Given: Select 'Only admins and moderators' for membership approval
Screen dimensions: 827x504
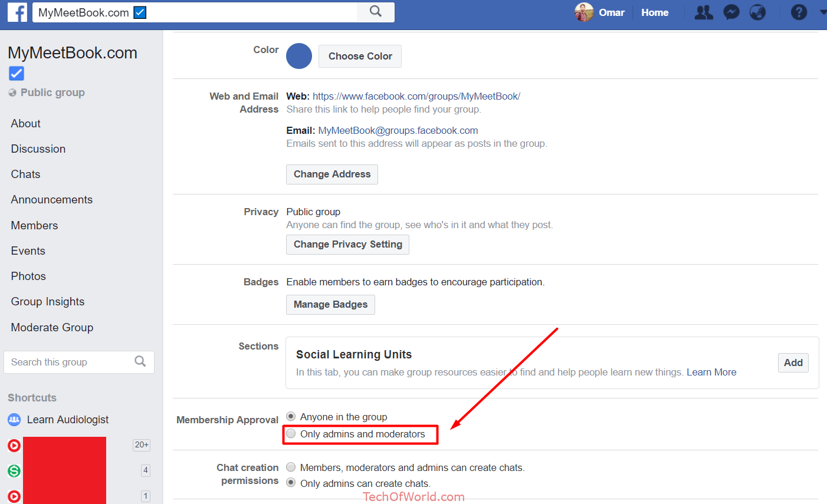Looking at the screenshot, I should (x=291, y=433).
